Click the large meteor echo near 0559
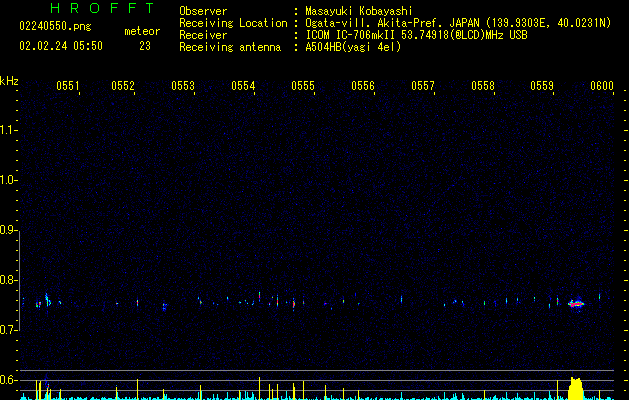629x400 pixels. click(576, 304)
